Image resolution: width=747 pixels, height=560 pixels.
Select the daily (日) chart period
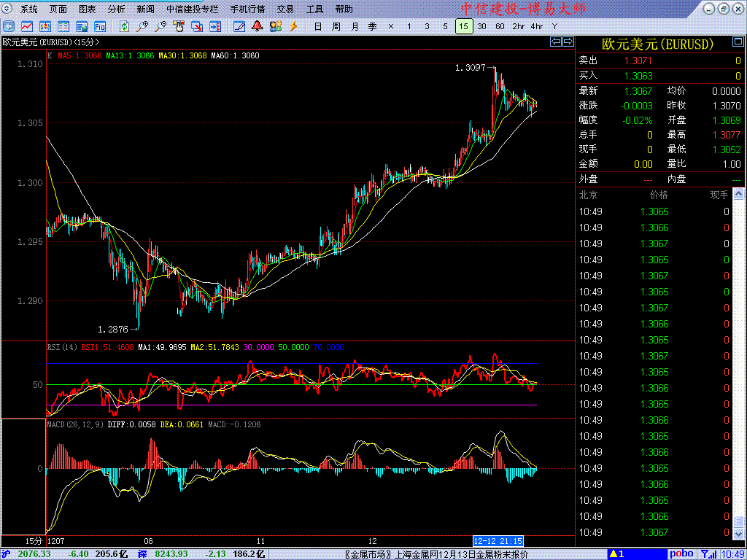point(317,27)
